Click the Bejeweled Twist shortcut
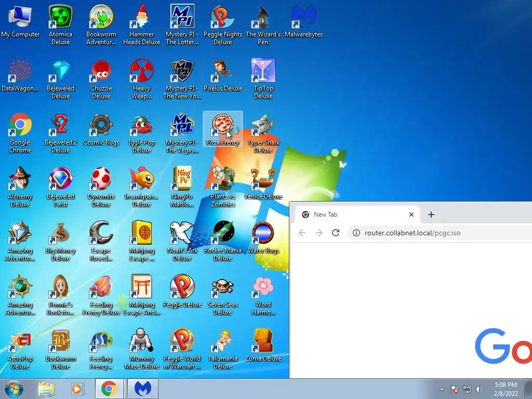The height and width of the screenshot is (399, 532). pyautogui.click(x=60, y=187)
